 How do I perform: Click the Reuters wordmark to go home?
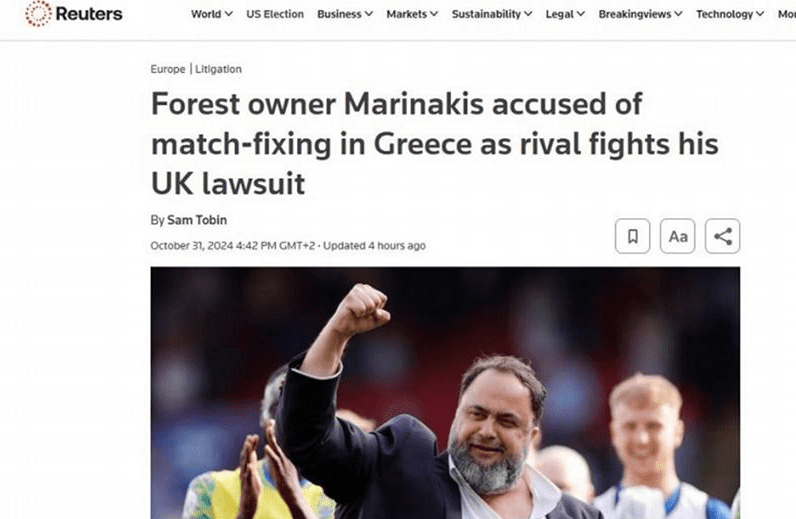(89, 14)
